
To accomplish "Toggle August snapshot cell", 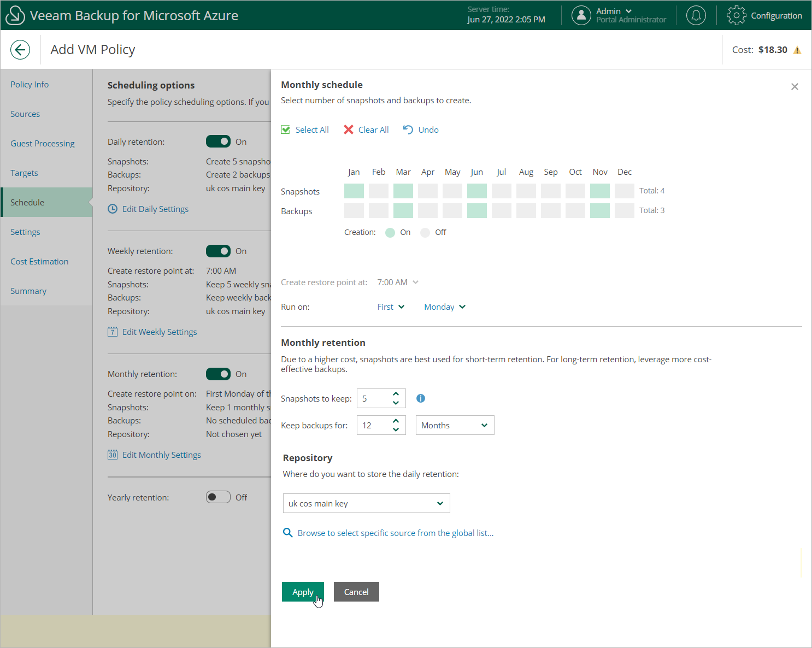I will pyautogui.click(x=526, y=191).
